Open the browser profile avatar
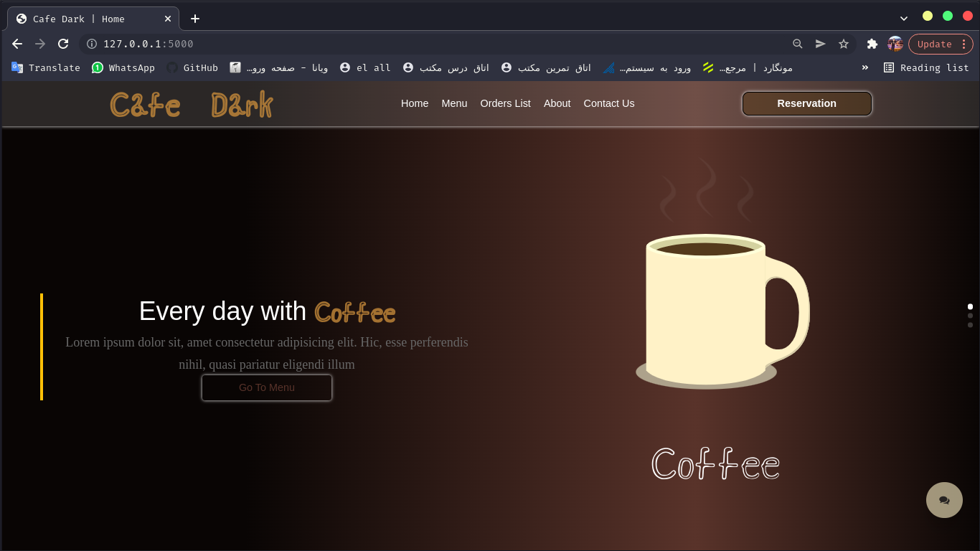This screenshot has width=980, height=551. [895, 44]
